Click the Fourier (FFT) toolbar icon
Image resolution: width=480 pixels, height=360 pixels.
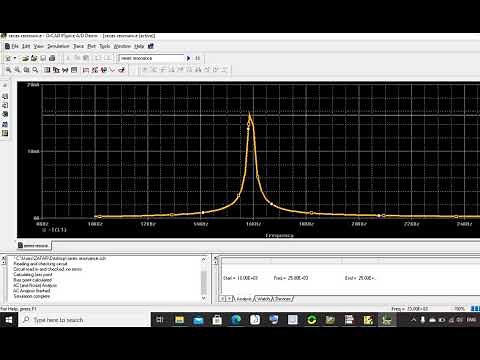pos(56,70)
